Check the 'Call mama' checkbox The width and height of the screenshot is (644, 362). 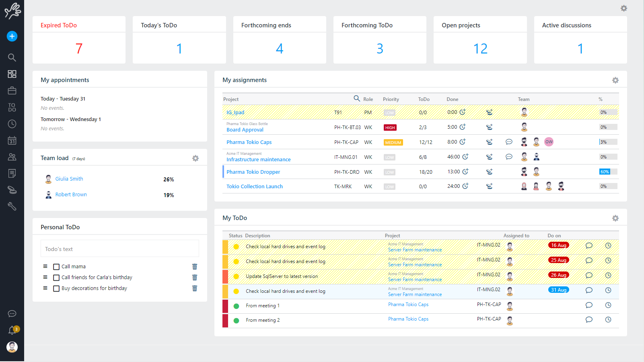(56, 267)
